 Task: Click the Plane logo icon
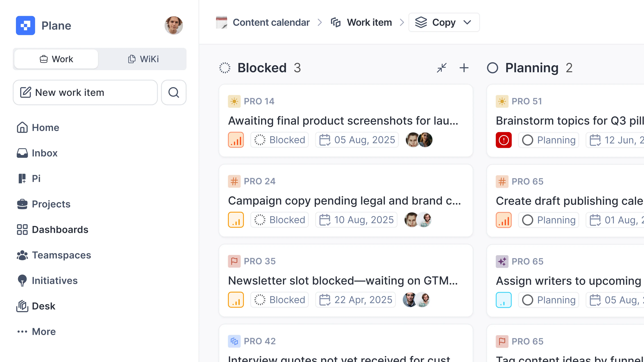(x=25, y=25)
